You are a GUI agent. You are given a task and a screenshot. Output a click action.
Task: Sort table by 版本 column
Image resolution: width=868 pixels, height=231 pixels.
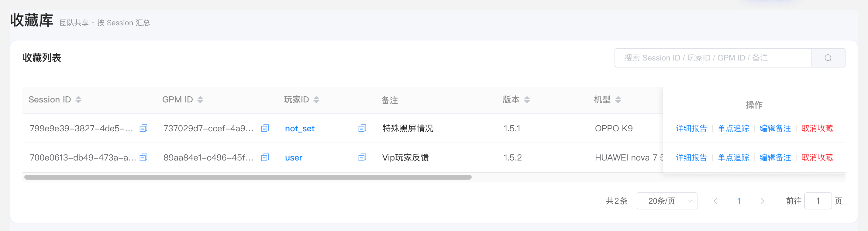527,99
